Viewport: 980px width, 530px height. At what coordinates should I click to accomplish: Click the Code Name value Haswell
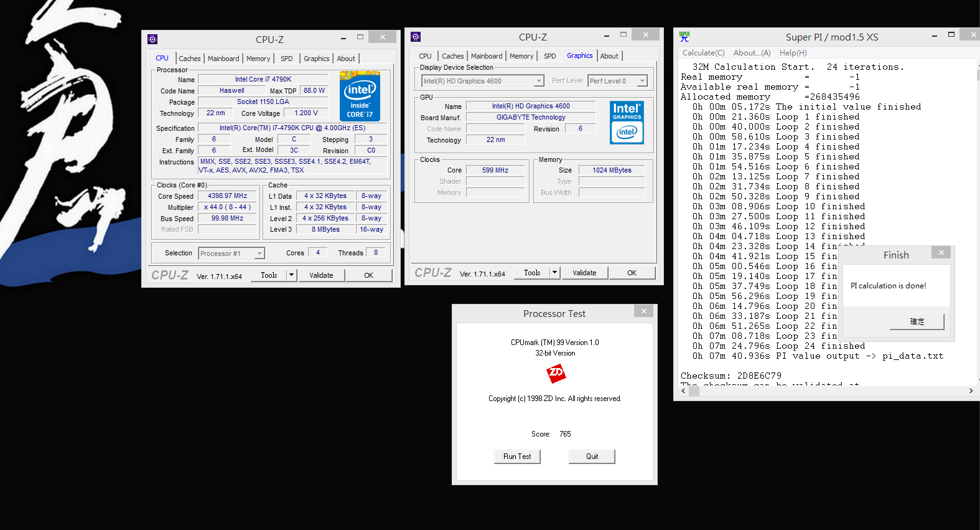coord(231,91)
